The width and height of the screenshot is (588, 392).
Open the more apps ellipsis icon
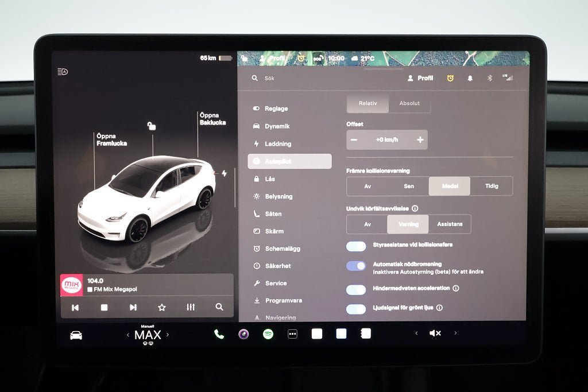292,334
